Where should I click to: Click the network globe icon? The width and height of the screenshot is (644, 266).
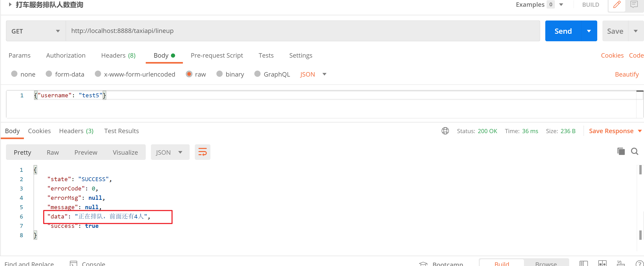tap(445, 131)
